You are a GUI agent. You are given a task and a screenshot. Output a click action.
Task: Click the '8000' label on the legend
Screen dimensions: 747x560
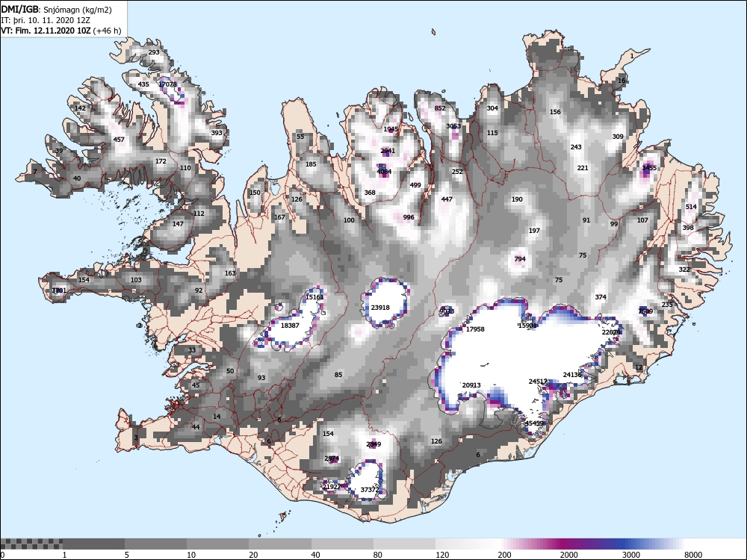click(x=693, y=555)
